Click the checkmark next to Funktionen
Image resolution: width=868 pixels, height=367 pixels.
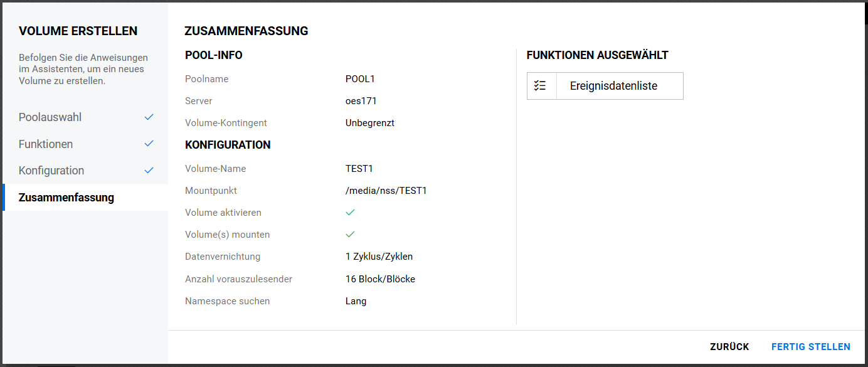pyautogui.click(x=149, y=144)
